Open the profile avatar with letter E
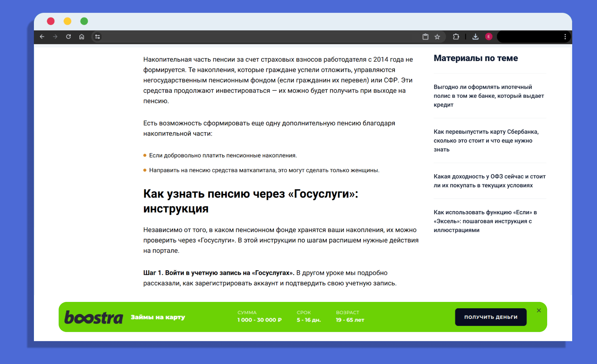597x364 pixels. click(x=489, y=37)
